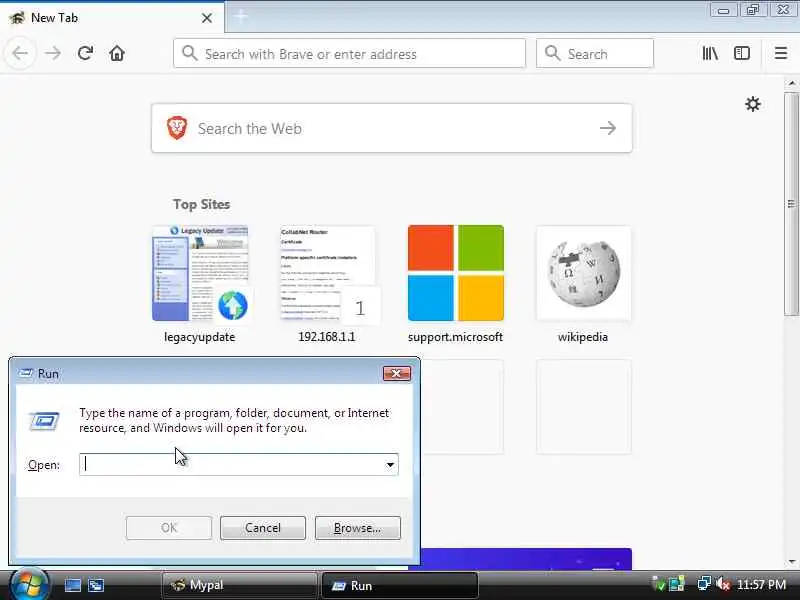Screen dimensions: 800x600
Task: Click the toolbar Search box
Action: pyautogui.click(x=594, y=54)
